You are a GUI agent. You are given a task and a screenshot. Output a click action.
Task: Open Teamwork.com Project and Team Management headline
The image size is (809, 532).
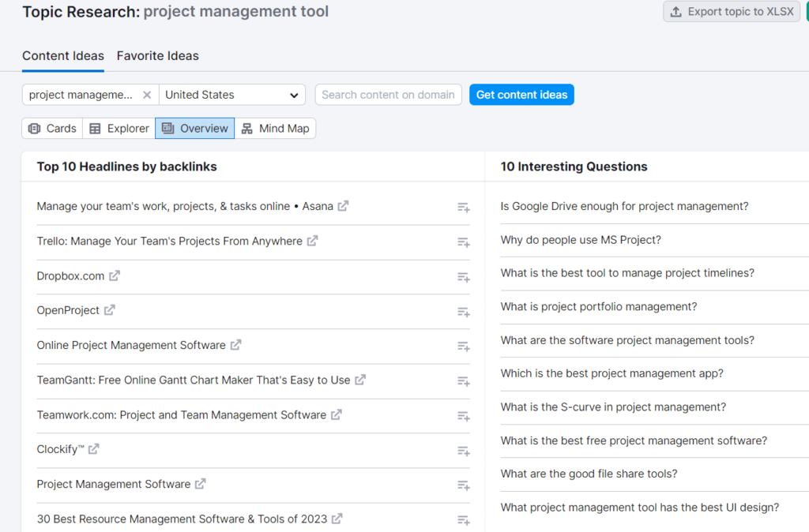click(182, 415)
